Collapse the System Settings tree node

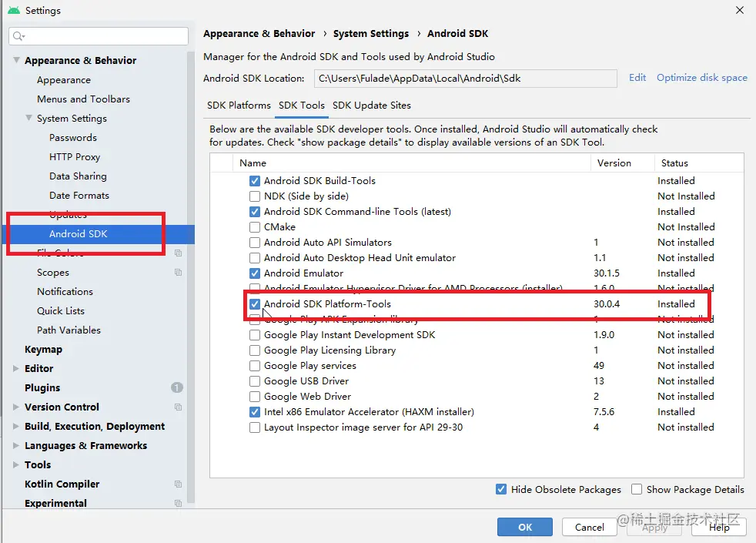(x=29, y=118)
